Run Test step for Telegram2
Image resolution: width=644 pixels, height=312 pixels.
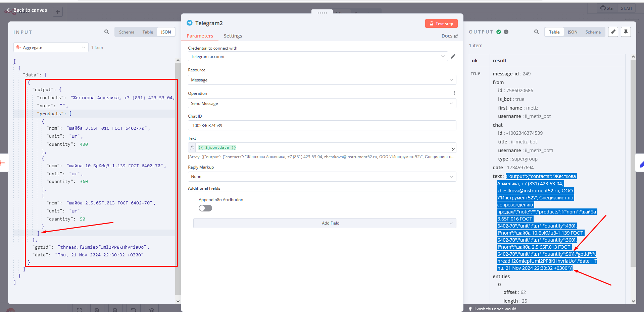point(441,23)
